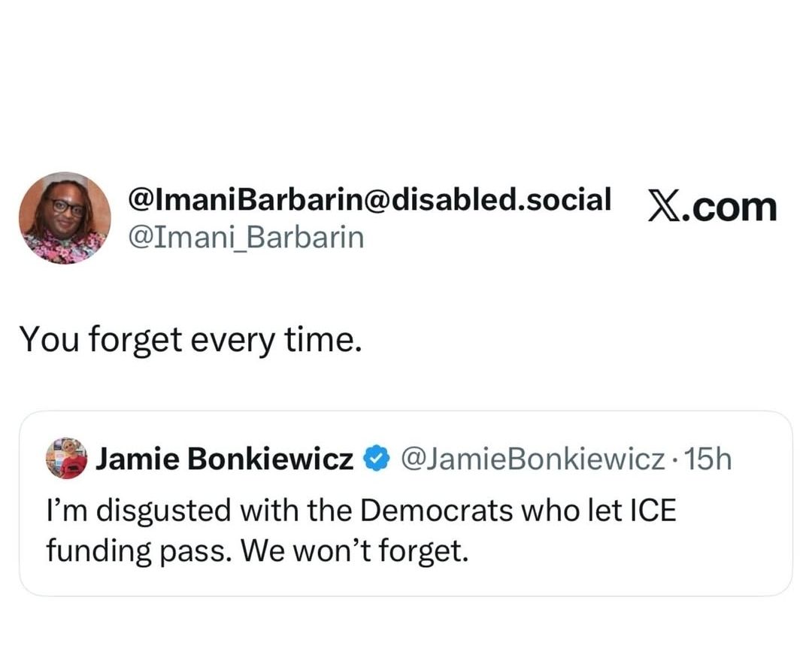Screen dimensions: 812x664
Task: Select the "You forget every time." post text
Action: pos(190,340)
